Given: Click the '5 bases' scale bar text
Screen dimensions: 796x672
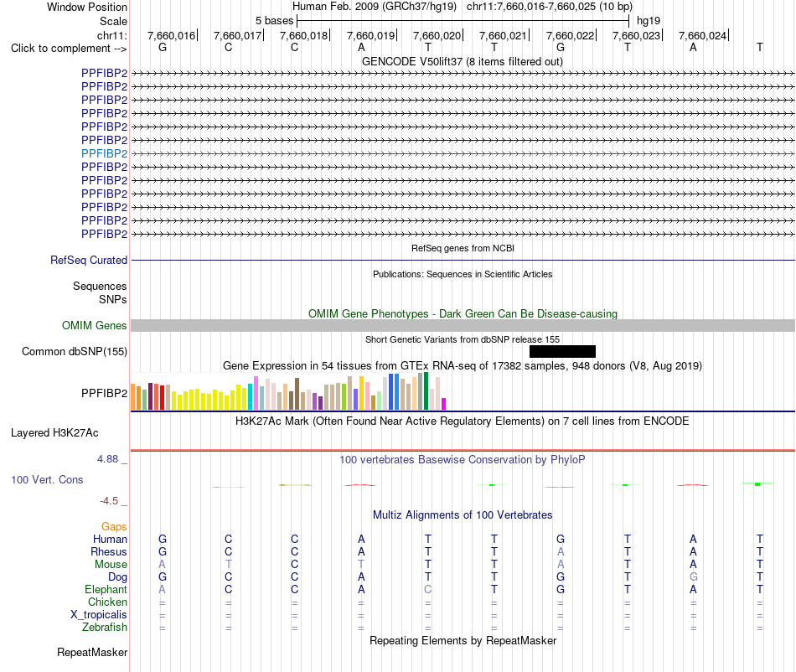Looking at the screenshot, I should click(x=274, y=21).
